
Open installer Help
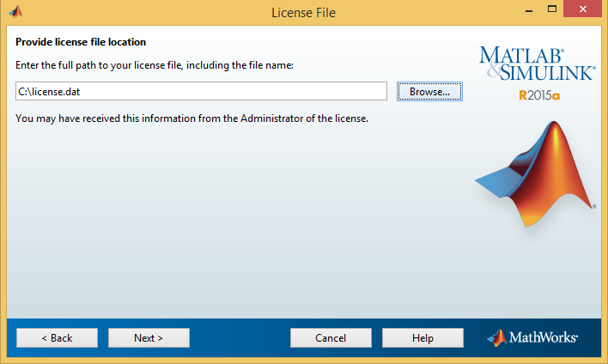423,338
